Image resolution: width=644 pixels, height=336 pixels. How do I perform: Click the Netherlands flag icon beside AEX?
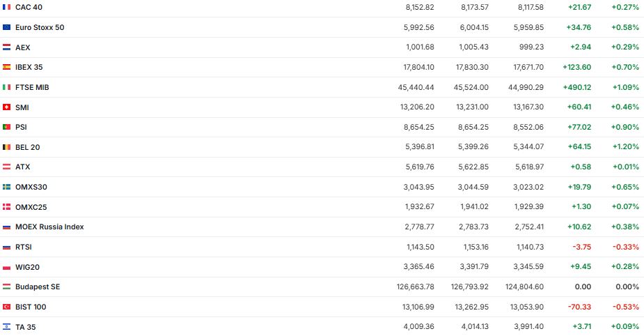pyautogui.click(x=7, y=47)
